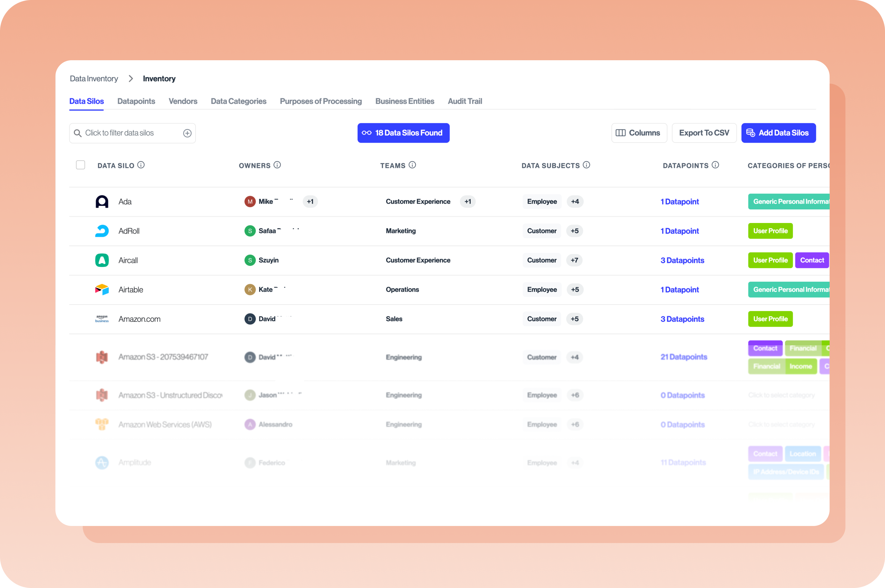The image size is (885, 588).
Task: Click the Ada data silo logo icon
Action: (102, 201)
